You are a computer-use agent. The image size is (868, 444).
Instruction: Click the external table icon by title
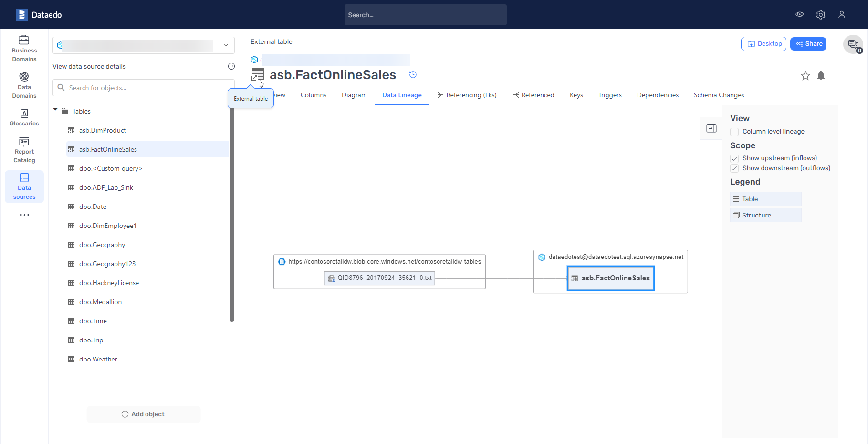pos(258,74)
